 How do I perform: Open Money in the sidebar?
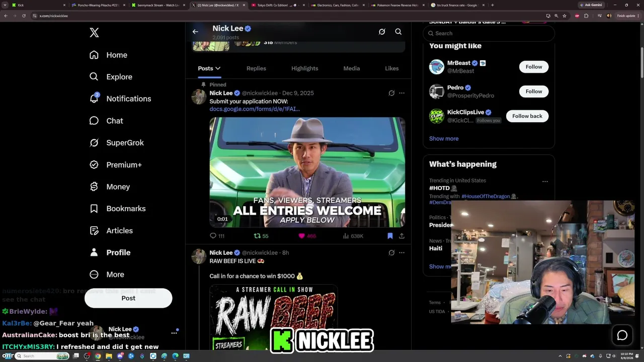(109, 187)
